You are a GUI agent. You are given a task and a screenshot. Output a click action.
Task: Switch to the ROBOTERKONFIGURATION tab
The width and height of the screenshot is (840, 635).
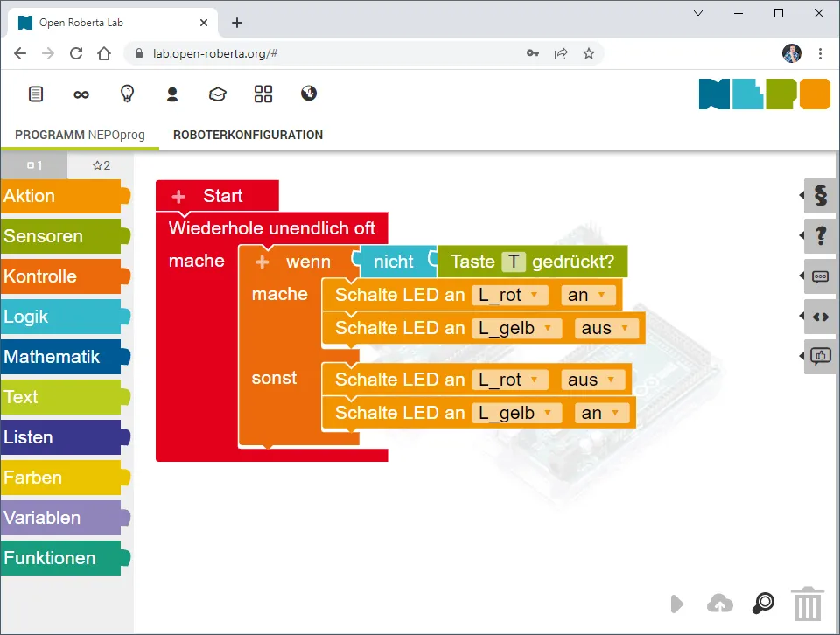248,135
